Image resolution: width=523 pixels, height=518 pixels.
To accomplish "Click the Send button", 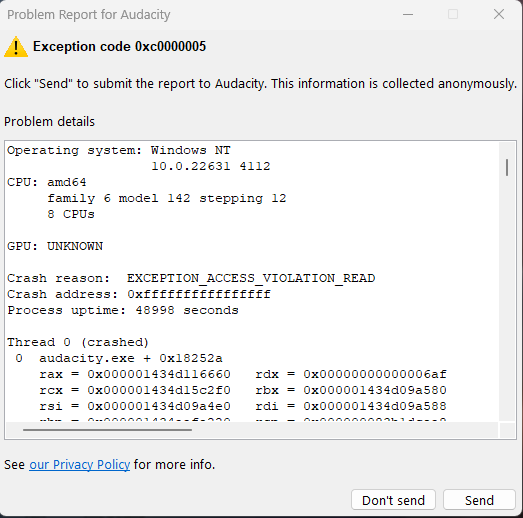I will [479, 500].
